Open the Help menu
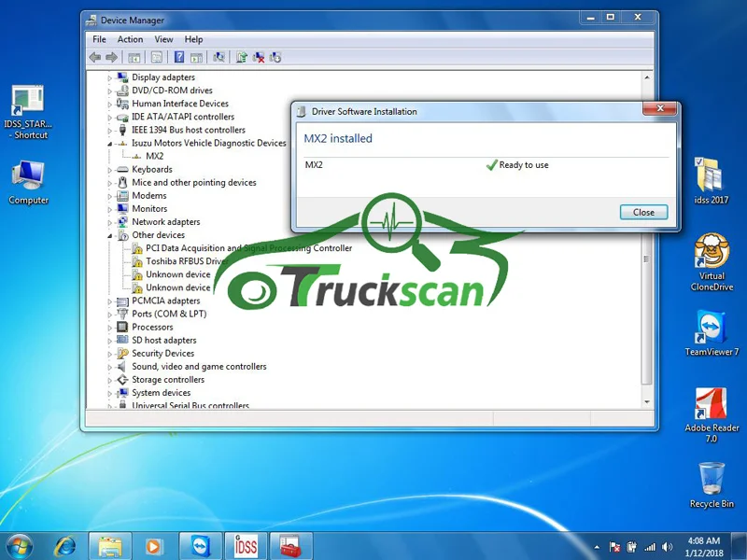This screenshot has height=560, width=747. (x=193, y=39)
